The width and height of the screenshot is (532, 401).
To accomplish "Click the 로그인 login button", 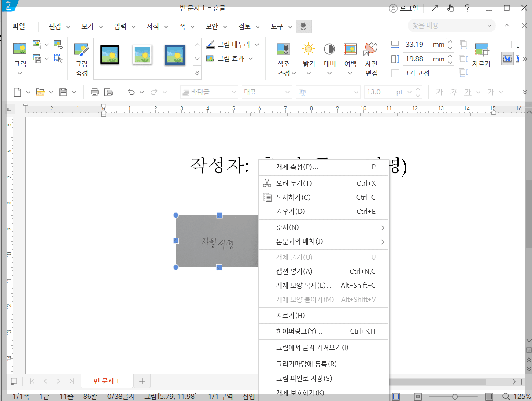I will (x=403, y=7).
